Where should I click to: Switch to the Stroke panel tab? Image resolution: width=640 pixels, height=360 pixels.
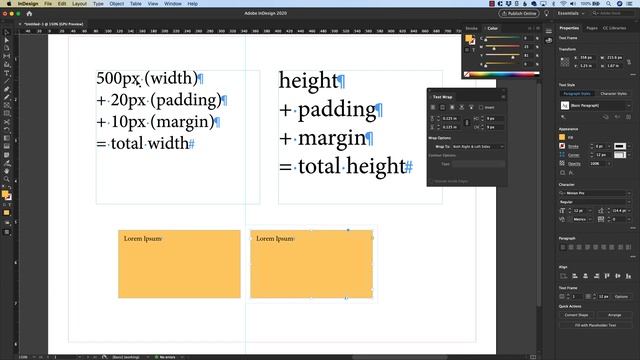click(471, 29)
